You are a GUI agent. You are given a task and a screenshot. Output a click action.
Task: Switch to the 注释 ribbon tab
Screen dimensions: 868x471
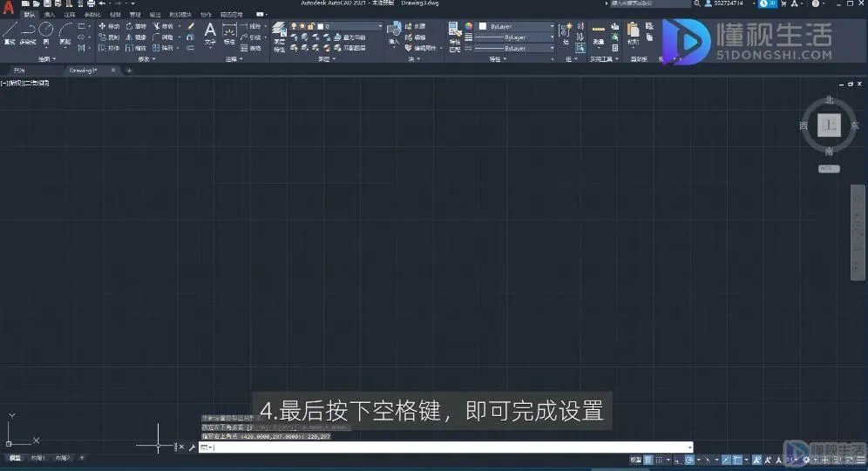tap(69, 15)
